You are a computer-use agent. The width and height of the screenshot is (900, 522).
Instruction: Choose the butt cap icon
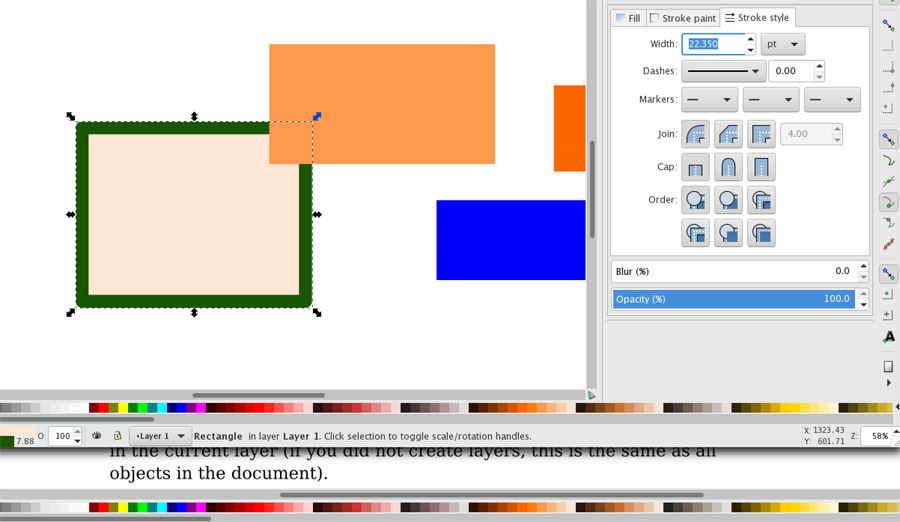[x=695, y=167]
